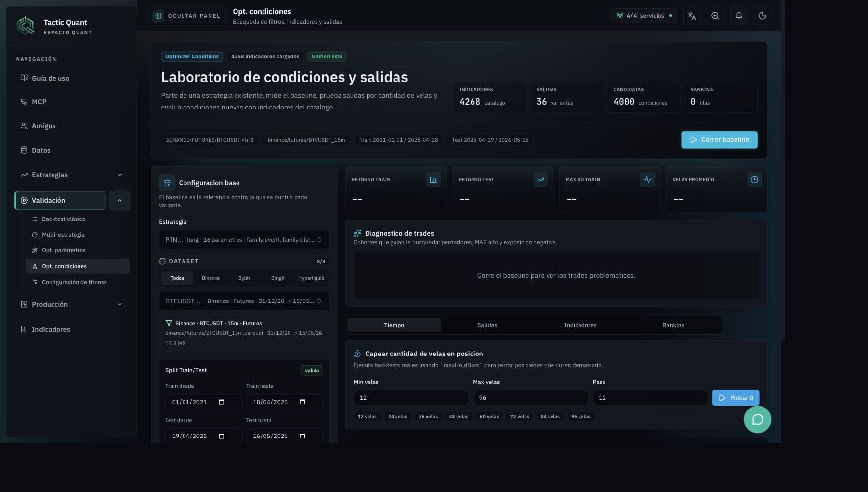
Task: Select Bybit dataset filter
Action: pyautogui.click(x=244, y=278)
